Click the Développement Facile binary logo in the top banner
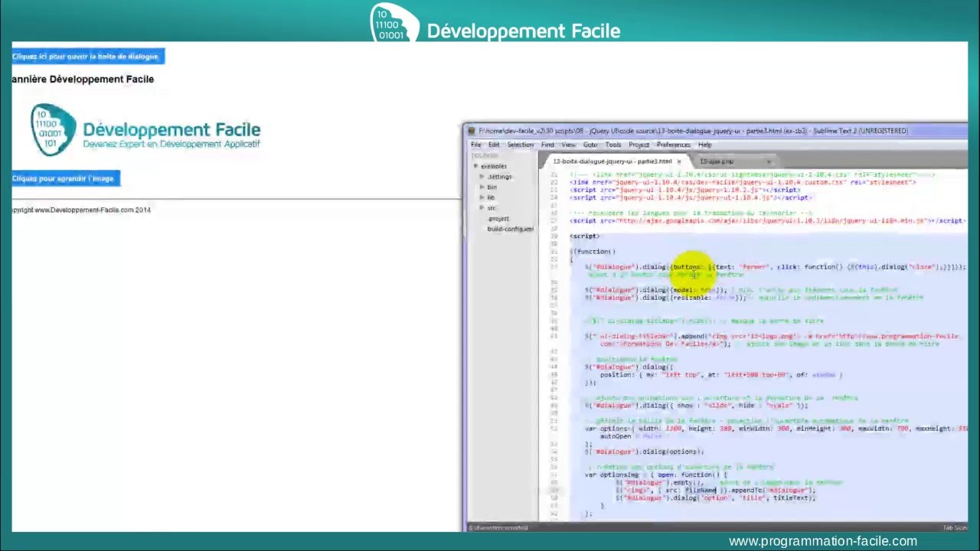The image size is (980, 551). 394,23
